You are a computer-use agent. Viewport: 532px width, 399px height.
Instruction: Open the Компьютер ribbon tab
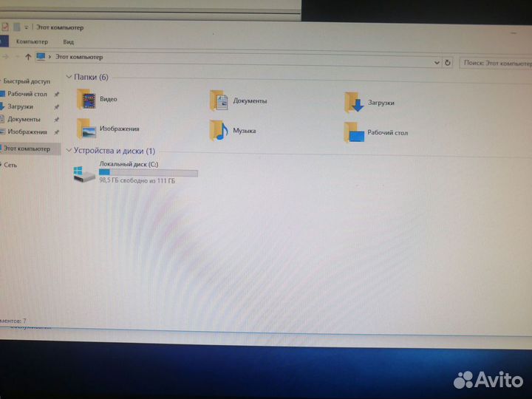tap(32, 42)
